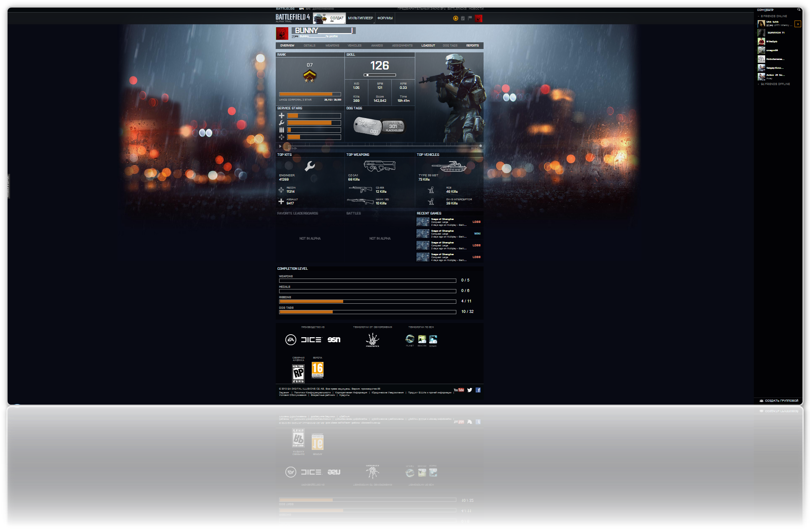
Task: Click the HAWK 12G shotgun image
Action: click(x=360, y=201)
